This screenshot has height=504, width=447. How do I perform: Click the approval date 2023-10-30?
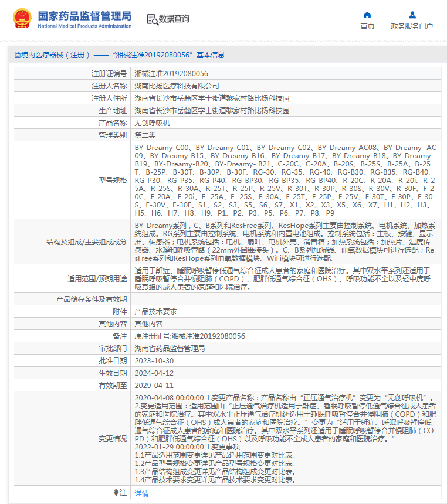[x=154, y=360]
